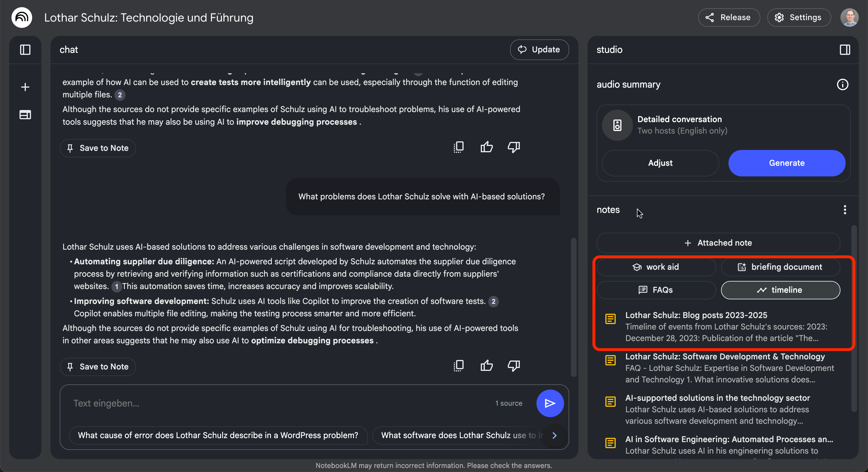Screen dimensions: 868x472
Task: Focus the Text eingeben input field
Action: coord(276,403)
